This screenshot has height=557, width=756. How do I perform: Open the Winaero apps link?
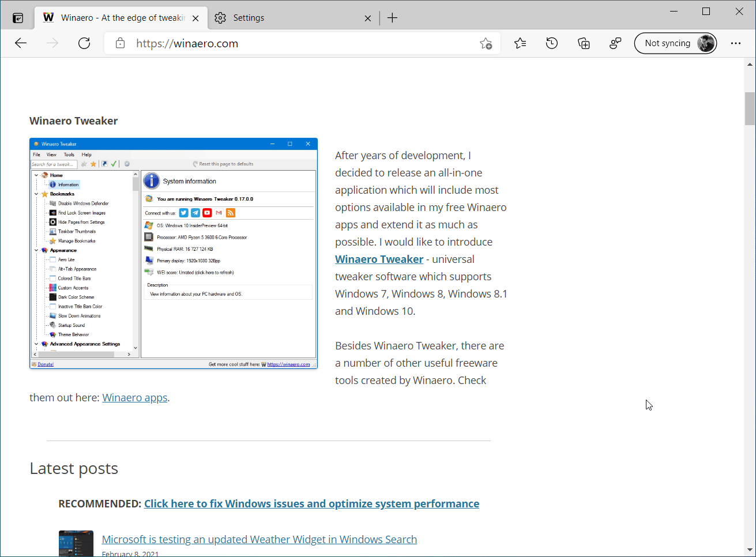click(x=134, y=397)
